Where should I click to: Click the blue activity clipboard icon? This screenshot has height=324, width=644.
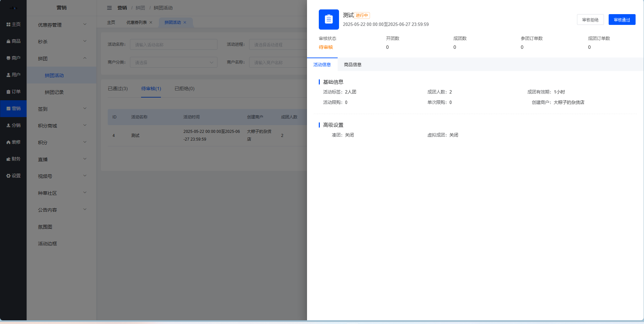pos(329,20)
